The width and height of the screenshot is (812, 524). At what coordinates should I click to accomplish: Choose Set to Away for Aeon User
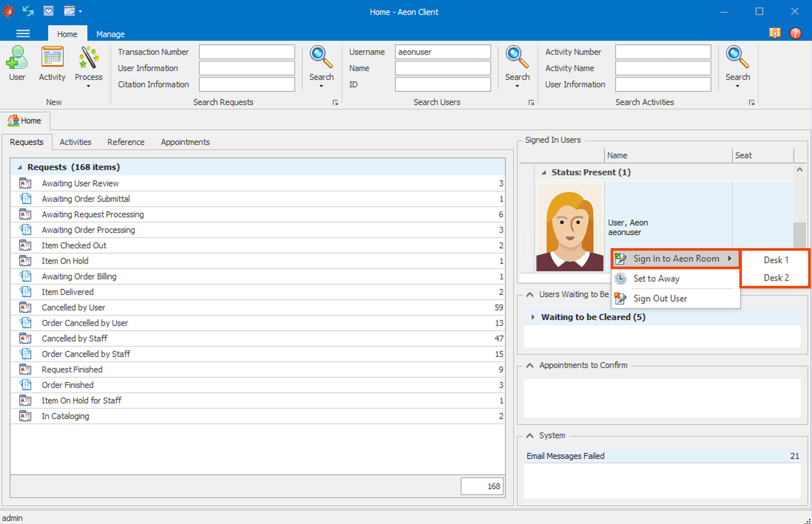point(657,279)
